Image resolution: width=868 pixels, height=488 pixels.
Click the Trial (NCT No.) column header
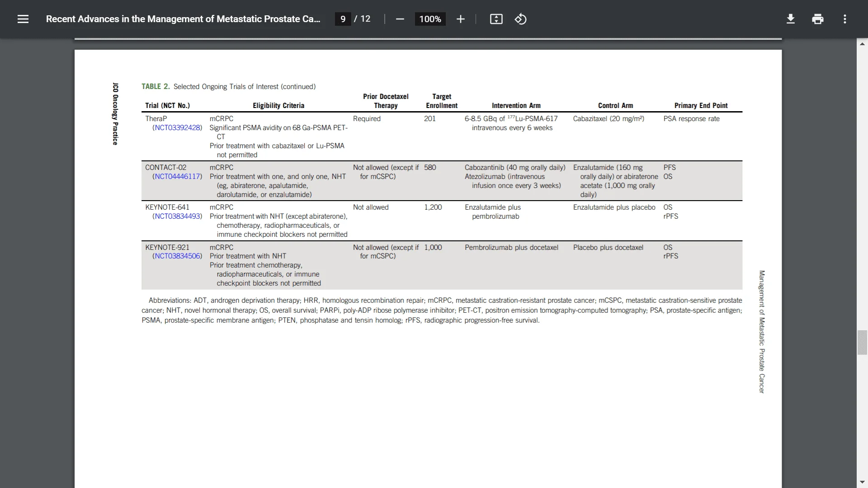click(x=167, y=105)
